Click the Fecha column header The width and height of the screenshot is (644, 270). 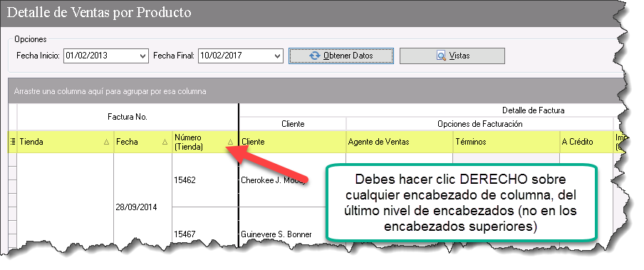[x=143, y=142]
